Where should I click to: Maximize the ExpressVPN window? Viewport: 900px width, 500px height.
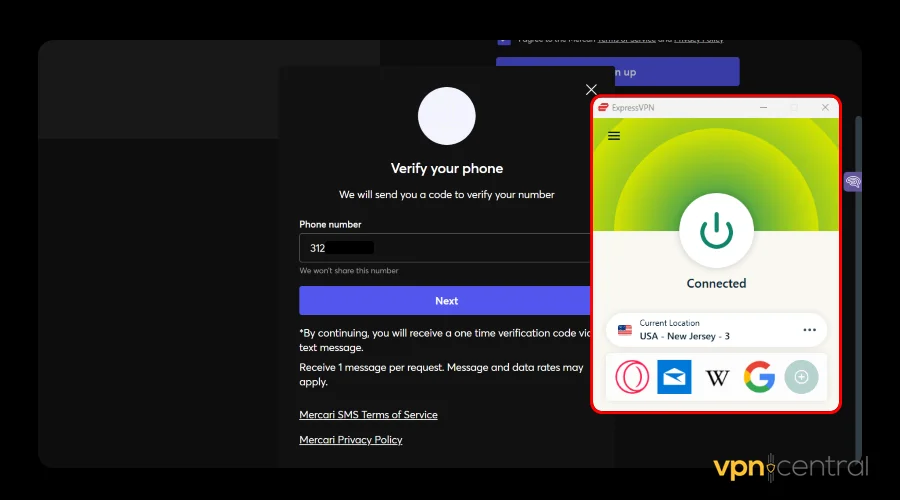794,107
